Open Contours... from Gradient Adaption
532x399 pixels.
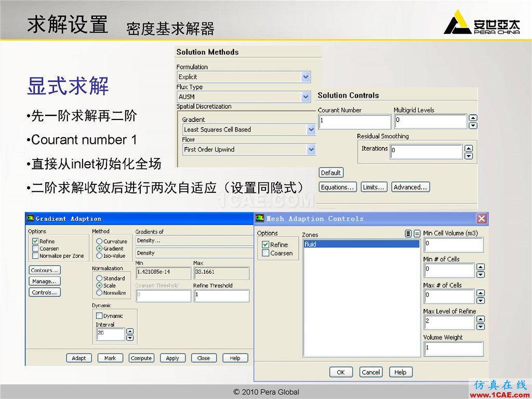(x=45, y=270)
